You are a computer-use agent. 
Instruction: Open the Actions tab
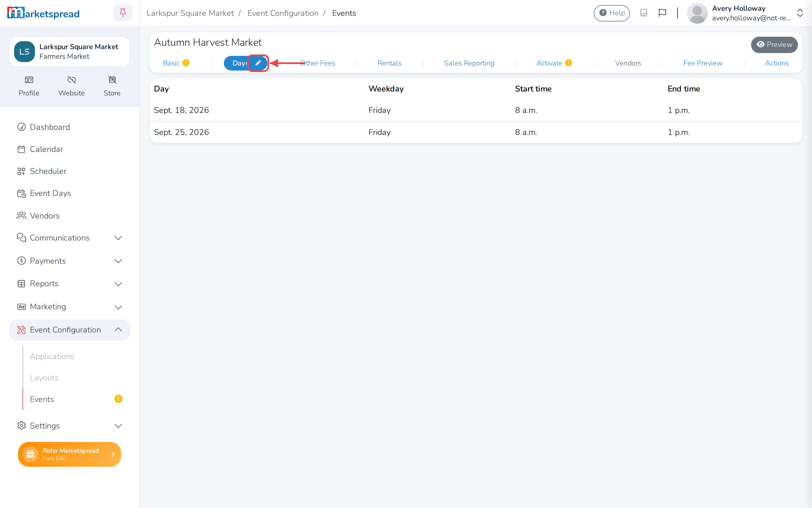777,63
